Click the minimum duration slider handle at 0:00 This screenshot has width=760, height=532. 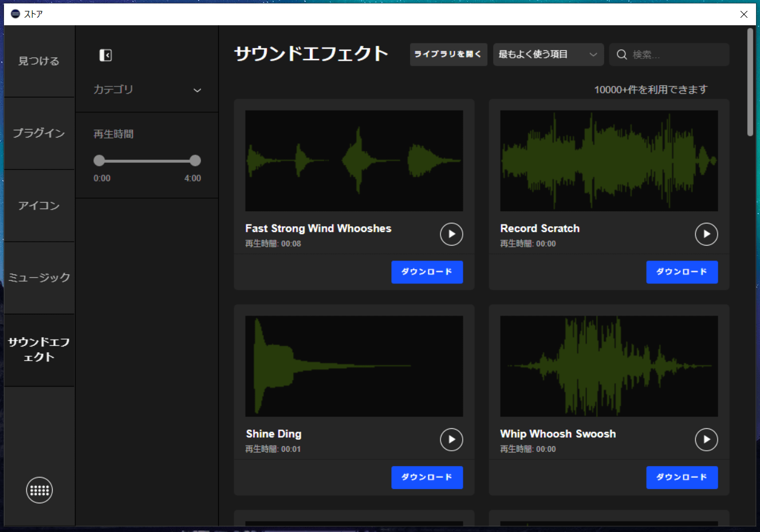(x=100, y=160)
